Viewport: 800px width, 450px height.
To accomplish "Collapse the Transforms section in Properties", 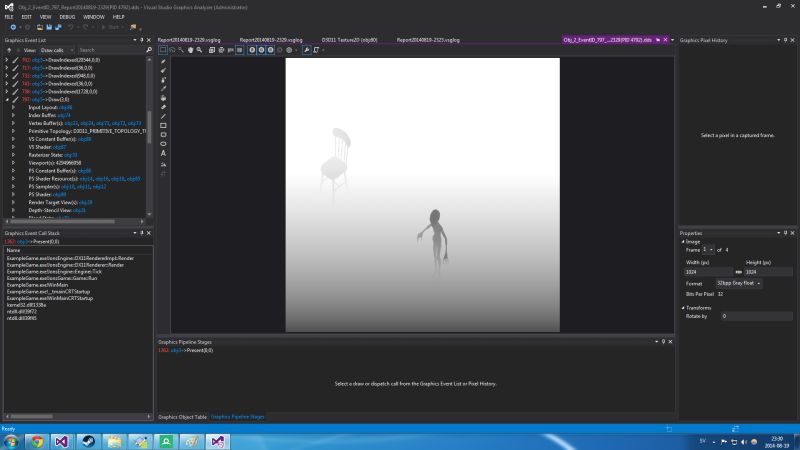I will click(683, 308).
